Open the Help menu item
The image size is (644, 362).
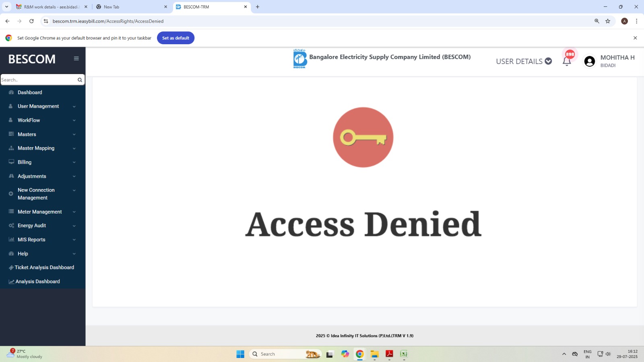click(23, 254)
